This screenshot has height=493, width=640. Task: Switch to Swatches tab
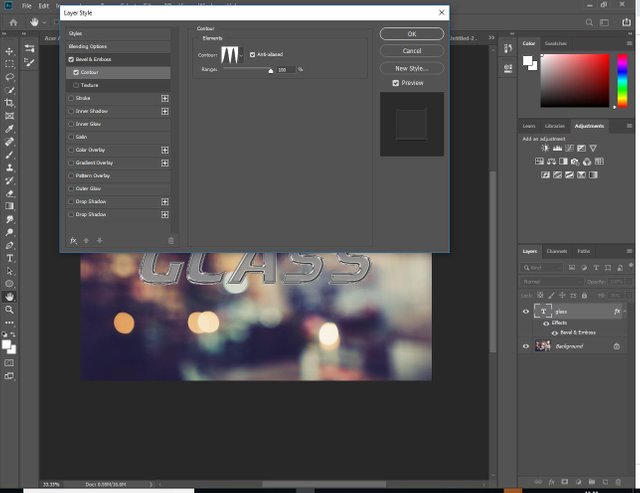pos(556,43)
